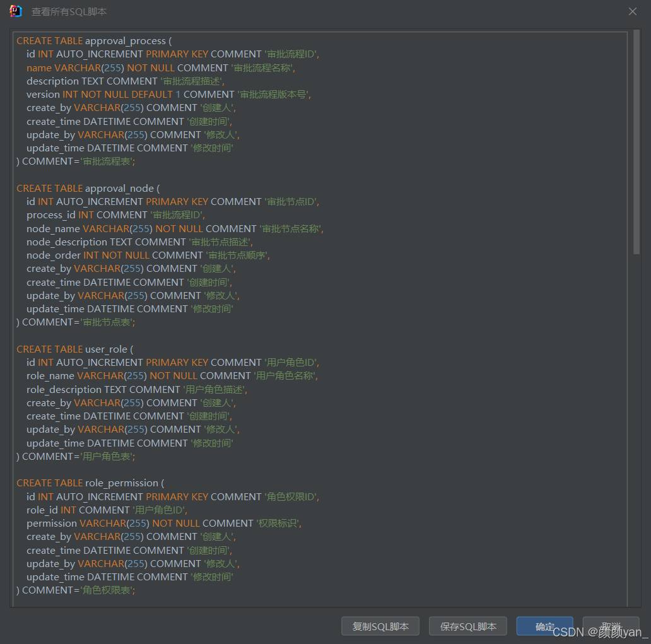Screen dimensions: 651x644
Task: Click the '审批节点表' table comment text
Action: tap(107, 322)
